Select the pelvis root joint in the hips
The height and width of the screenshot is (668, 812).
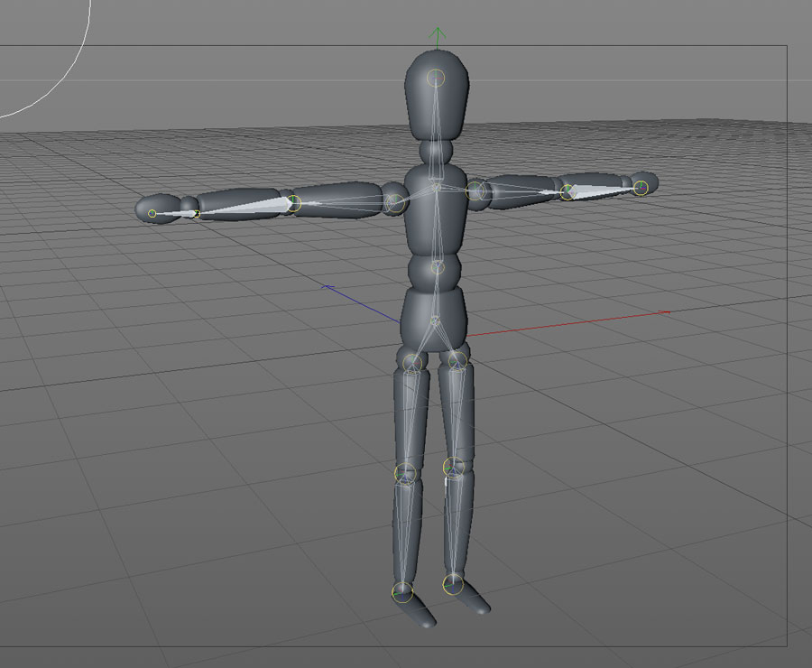coord(436,320)
